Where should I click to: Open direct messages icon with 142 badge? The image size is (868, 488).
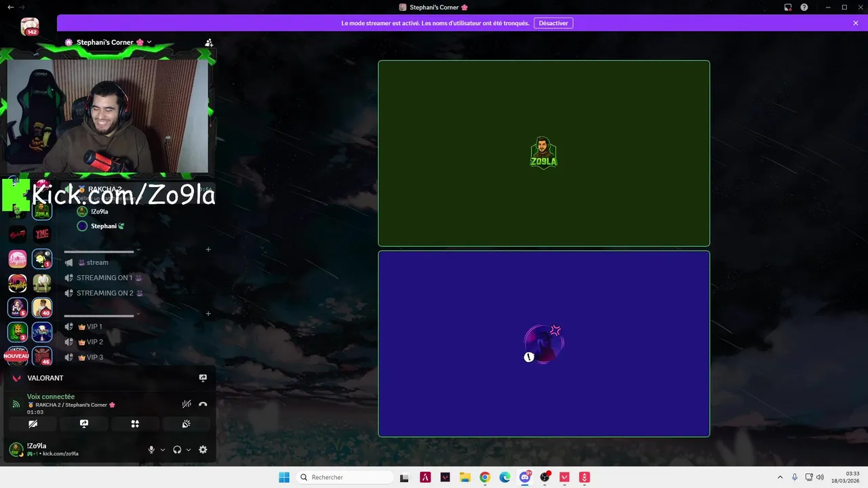30,27
